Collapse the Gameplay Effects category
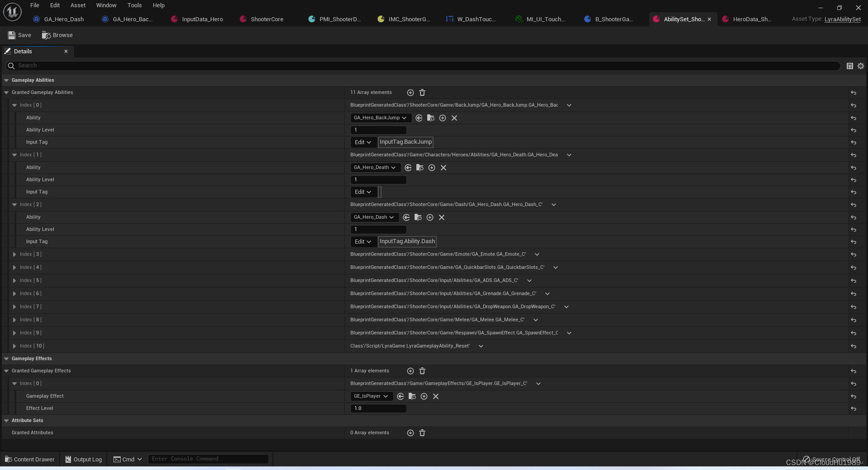 [x=6, y=359]
